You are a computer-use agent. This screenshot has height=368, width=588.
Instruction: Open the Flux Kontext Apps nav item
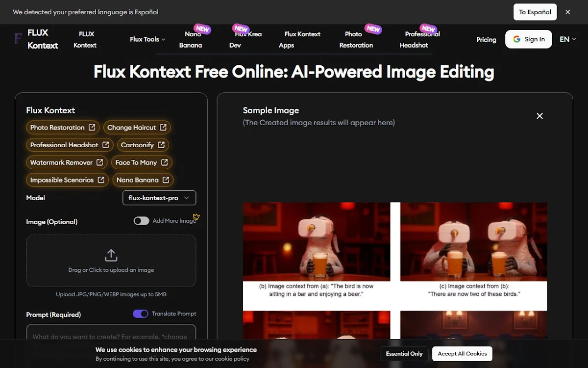click(299, 39)
